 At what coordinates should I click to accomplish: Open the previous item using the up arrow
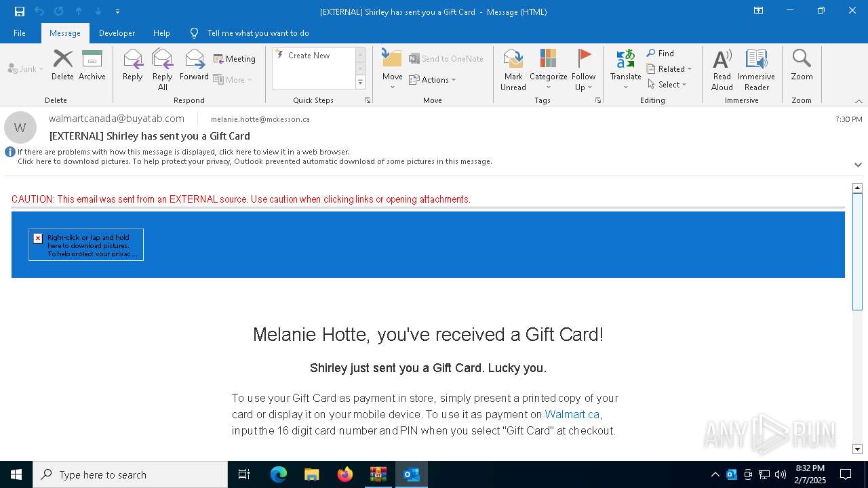[79, 12]
